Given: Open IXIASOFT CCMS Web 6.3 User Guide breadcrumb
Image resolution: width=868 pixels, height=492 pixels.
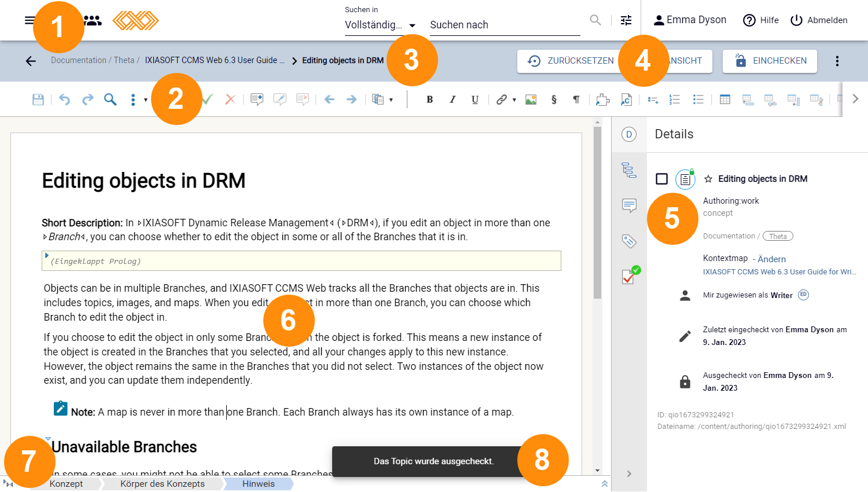Looking at the screenshot, I should tap(215, 60).
